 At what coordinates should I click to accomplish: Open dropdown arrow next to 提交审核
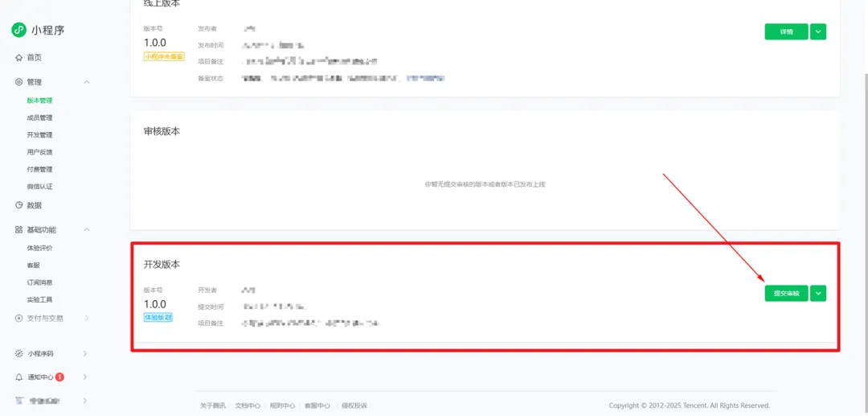pyautogui.click(x=818, y=294)
